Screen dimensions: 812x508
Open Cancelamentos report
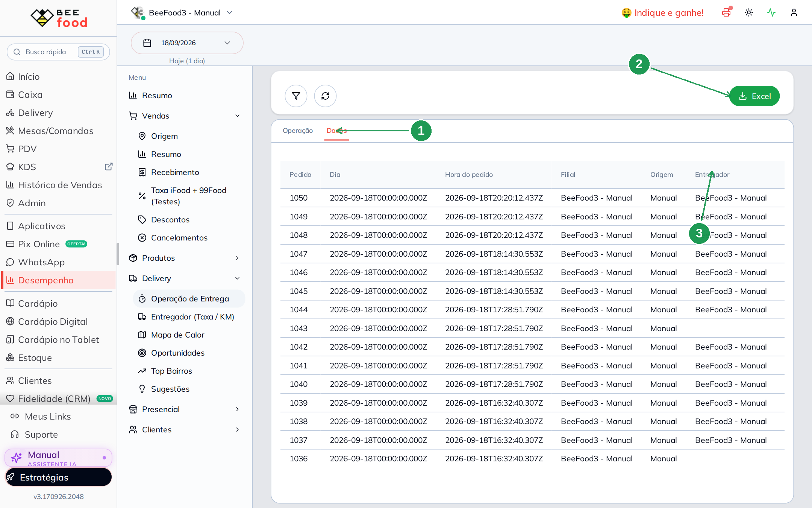tap(189, 237)
